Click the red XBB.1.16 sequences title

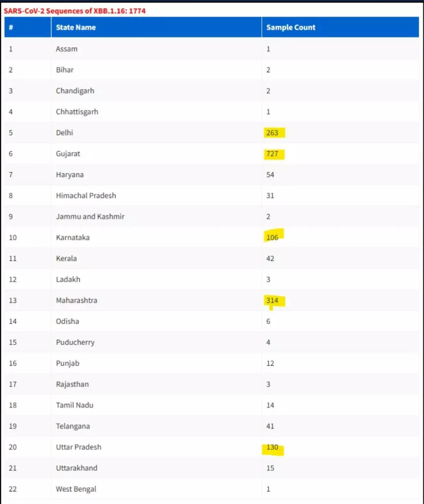coord(75,11)
